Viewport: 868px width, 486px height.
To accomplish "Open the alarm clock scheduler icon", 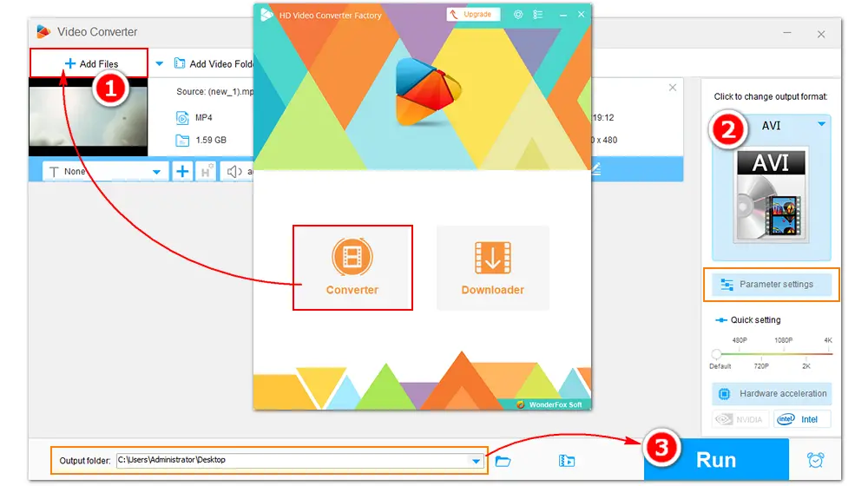I will [815, 459].
